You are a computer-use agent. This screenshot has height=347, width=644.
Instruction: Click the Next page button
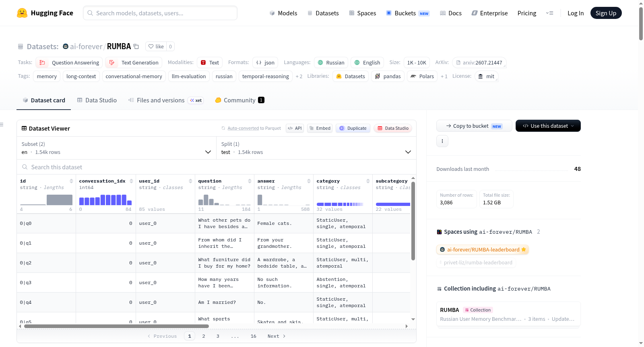tap(277, 336)
